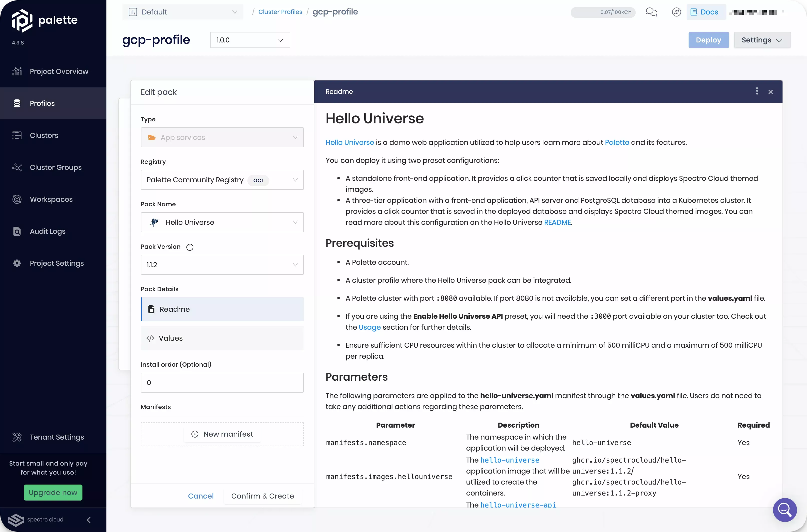
Task: Open the support chat bubble icon
Action: point(784,510)
